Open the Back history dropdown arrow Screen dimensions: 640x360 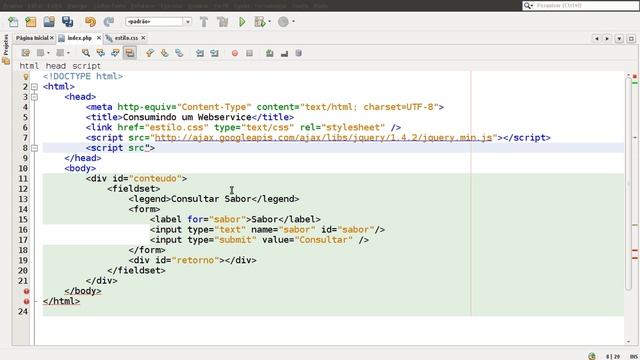click(48, 53)
